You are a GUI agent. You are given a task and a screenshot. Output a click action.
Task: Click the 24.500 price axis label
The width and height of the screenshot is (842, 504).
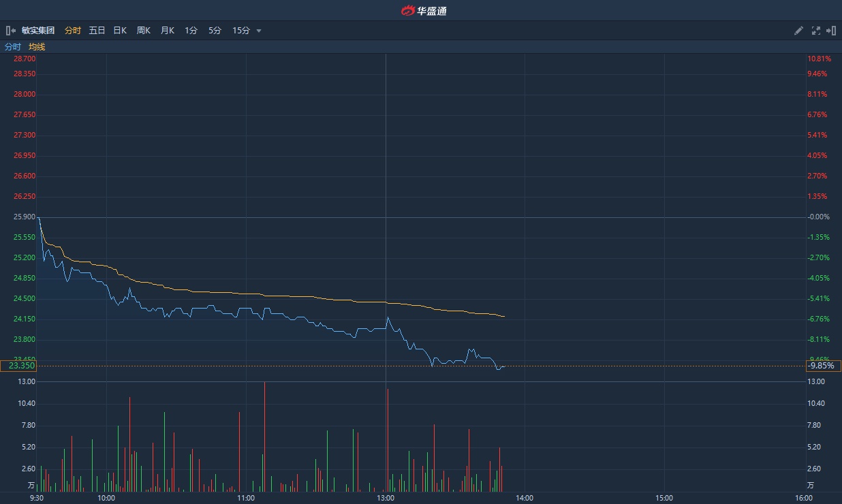25,298
